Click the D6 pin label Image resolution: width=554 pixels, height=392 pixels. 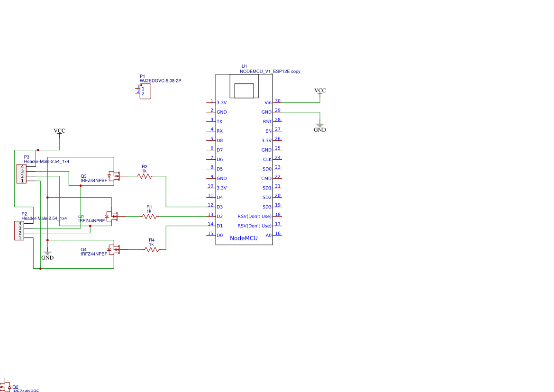(220, 160)
